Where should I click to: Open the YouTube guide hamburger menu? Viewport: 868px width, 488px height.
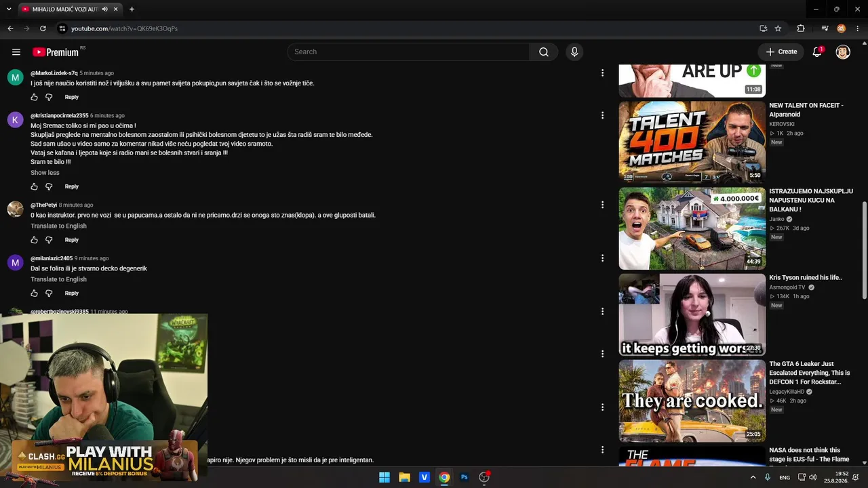(x=16, y=52)
